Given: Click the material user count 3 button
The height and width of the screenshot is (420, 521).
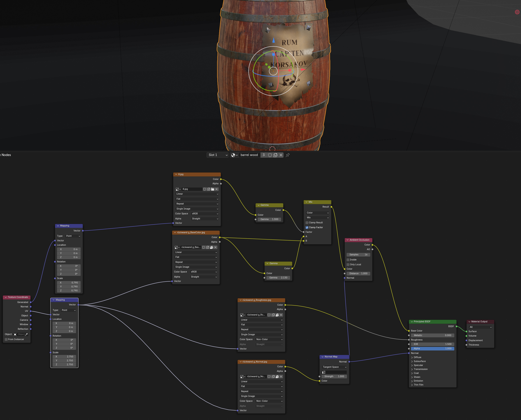Looking at the screenshot, I should point(264,155).
